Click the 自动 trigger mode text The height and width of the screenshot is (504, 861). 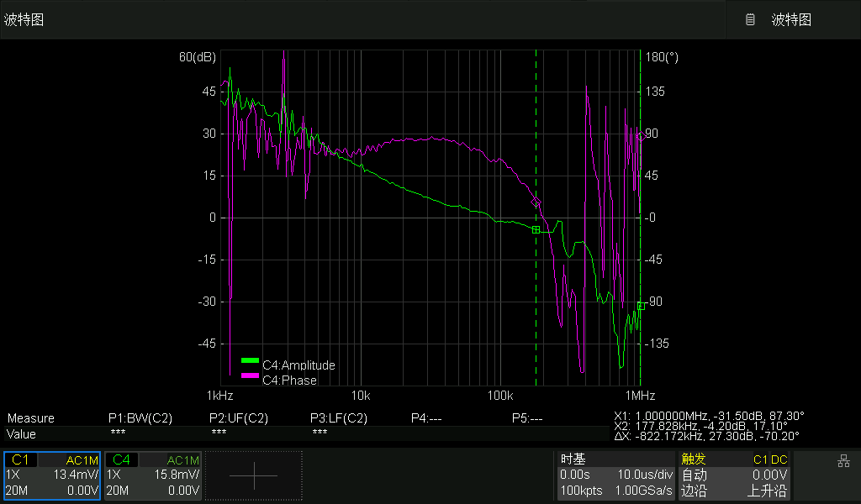[x=694, y=475]
